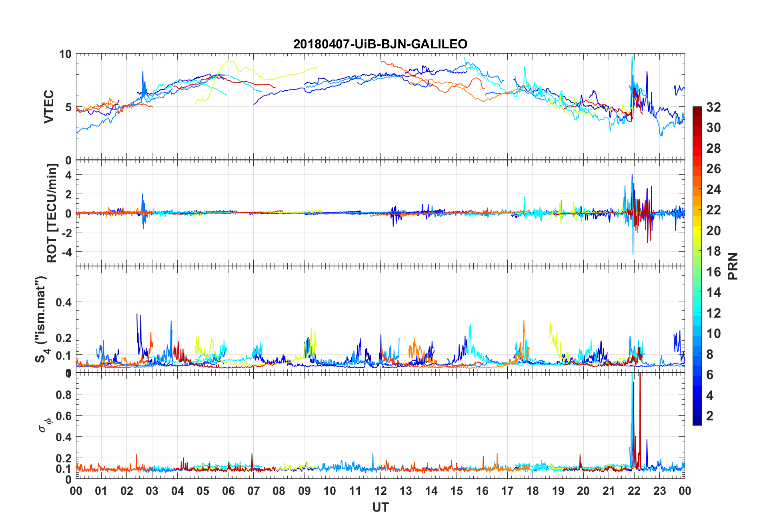761x532 pixels.
Task: Click VTEC axis tick label 5
Action: 68,107
